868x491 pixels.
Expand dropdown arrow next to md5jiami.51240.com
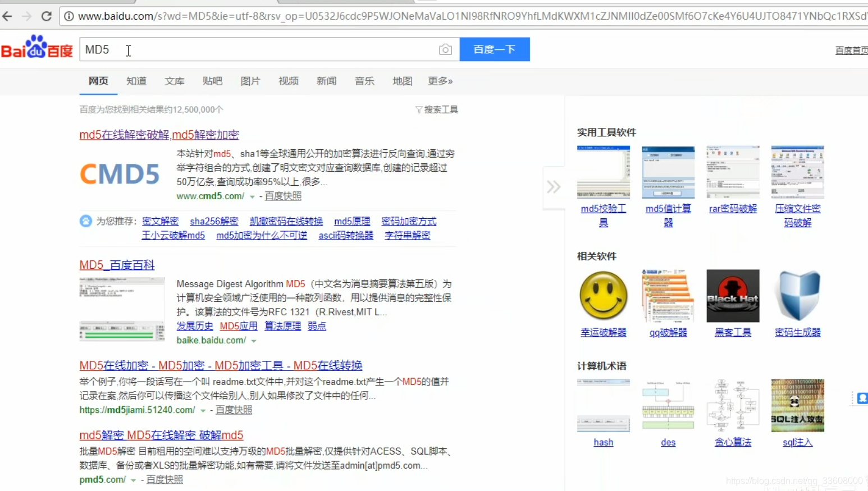[203, 411]
